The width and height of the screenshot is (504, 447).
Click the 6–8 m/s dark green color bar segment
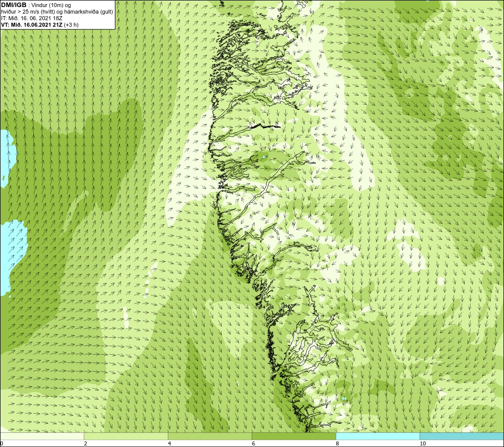click(x=294, y=436)
